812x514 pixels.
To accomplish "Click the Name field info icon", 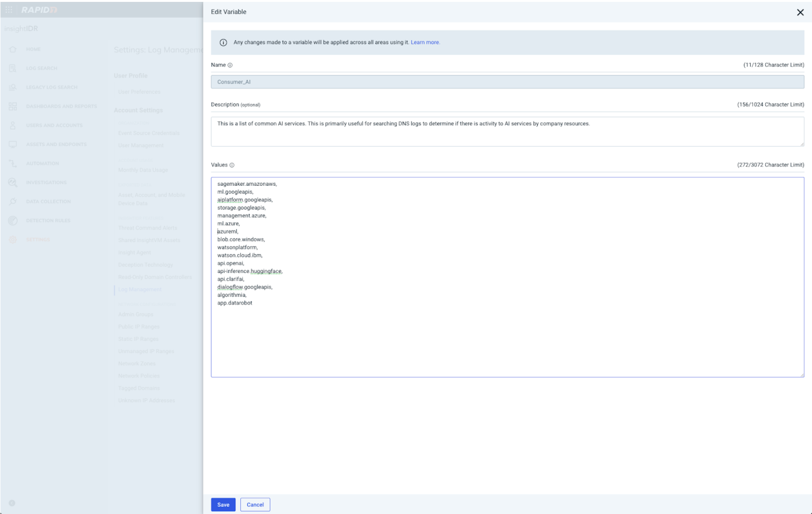I will [230, 65].
